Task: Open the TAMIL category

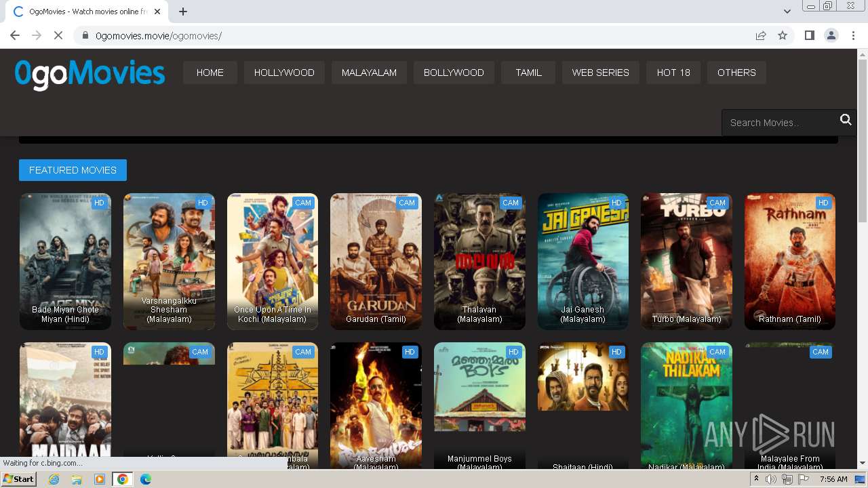Action: click(528, 73)
